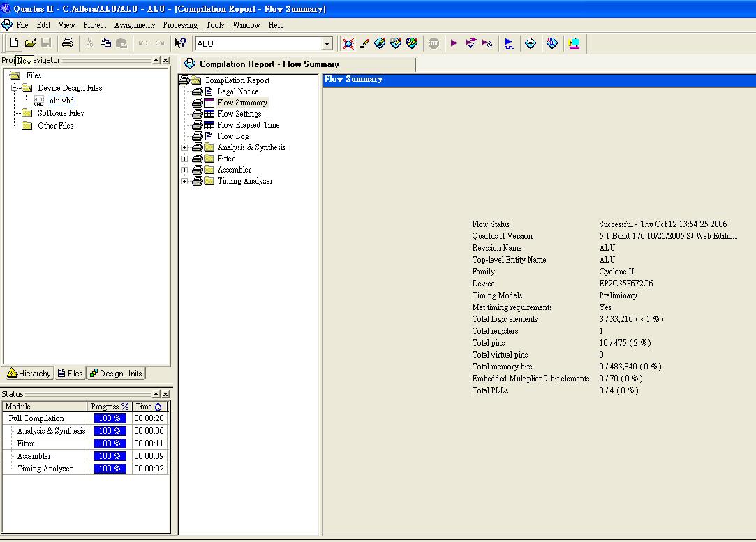Click the Start Simulation waveform icon
This screenshot has height=542, width=756.
coord(509,43)
